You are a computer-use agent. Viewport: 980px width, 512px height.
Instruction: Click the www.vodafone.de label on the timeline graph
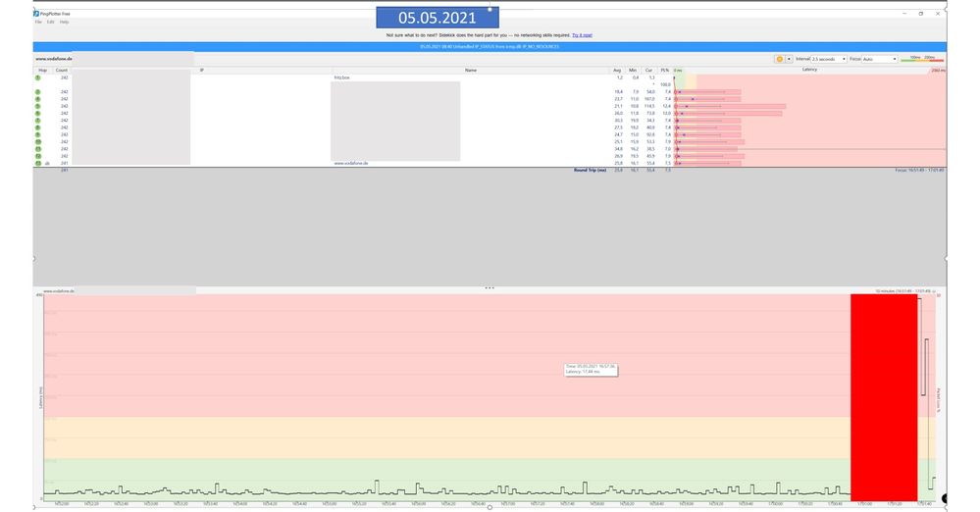tap(59, 291)
